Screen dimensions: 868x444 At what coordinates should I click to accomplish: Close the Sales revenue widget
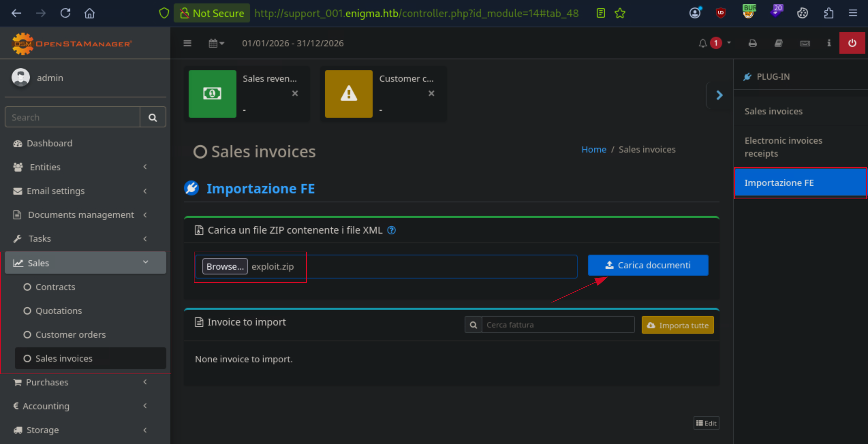click(x=295, y=93)
